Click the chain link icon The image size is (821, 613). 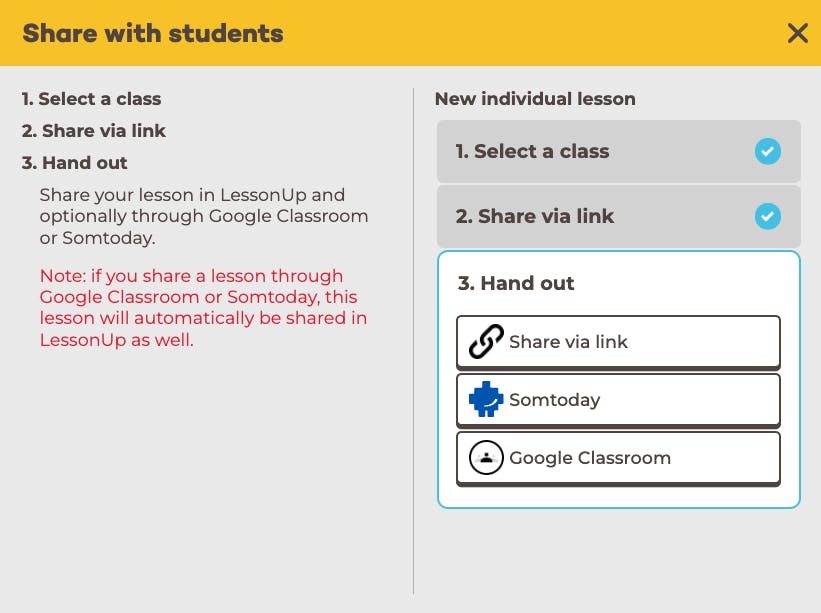pyautogui.click(x=486, y=342)
